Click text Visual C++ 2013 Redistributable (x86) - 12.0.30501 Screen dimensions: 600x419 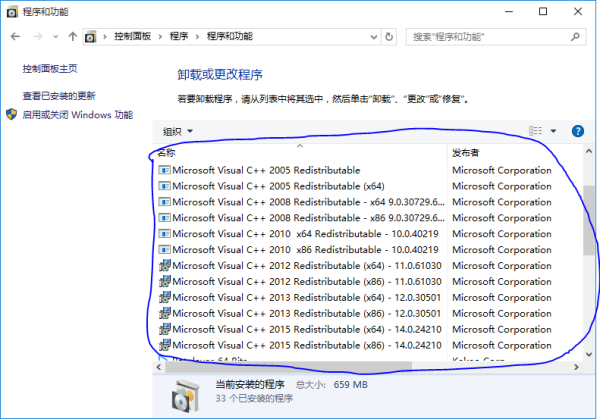pyautogui.click(x=307, y=313)
